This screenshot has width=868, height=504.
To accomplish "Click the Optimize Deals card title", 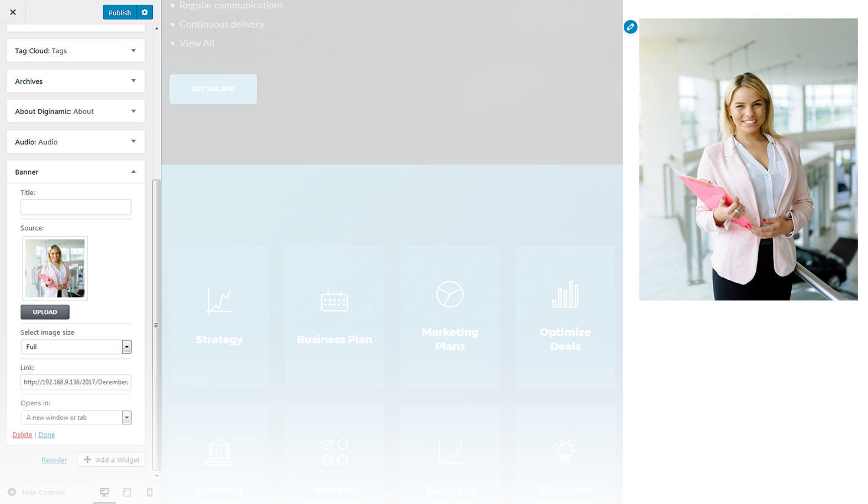I will pos(565,339).
